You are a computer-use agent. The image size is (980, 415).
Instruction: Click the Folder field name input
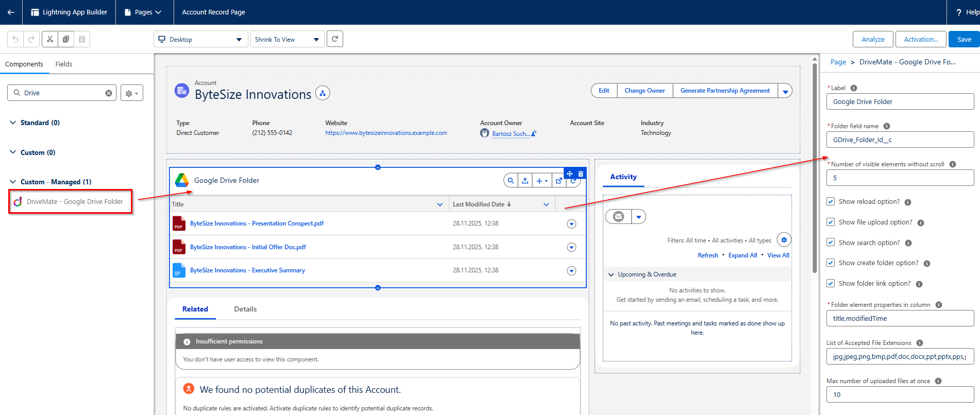pos(900,140)
